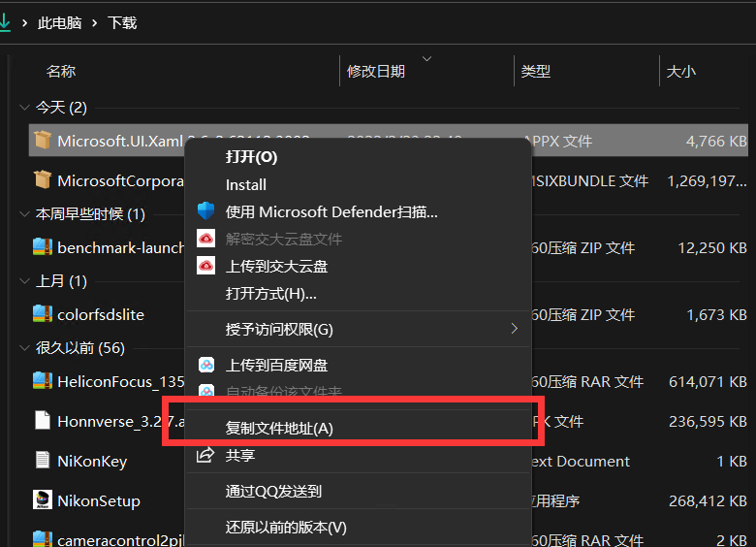Click the share icon beside 共享

(x=205, y=455)
